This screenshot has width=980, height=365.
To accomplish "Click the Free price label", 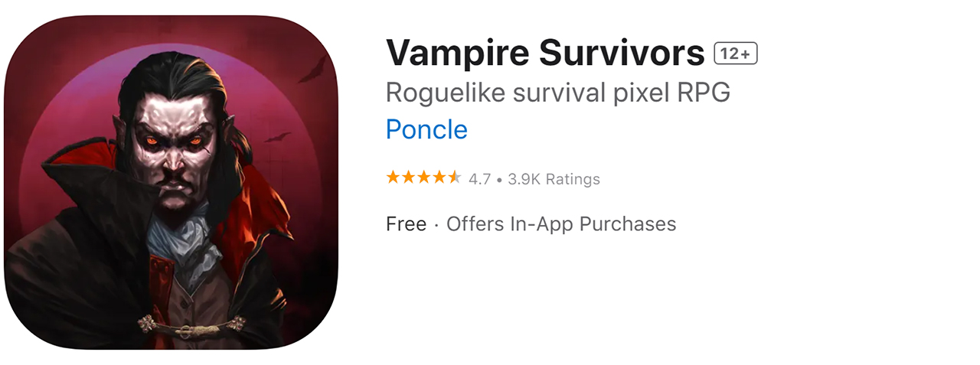I will point(406,223).
